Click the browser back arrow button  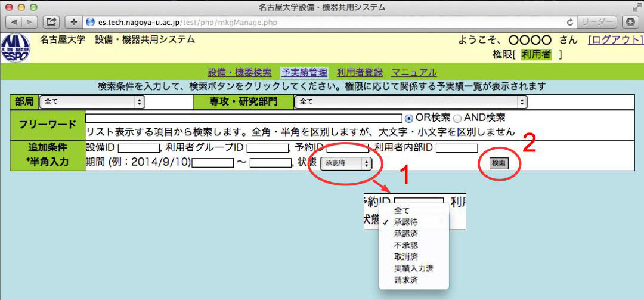tap(13, 22)
